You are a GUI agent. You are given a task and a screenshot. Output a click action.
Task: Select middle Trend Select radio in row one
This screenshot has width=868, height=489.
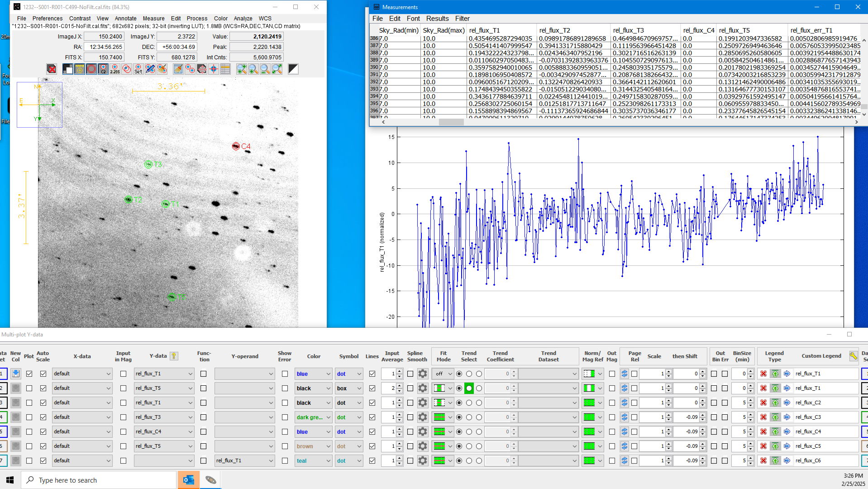pyautogui.click(x=469, y=374)
